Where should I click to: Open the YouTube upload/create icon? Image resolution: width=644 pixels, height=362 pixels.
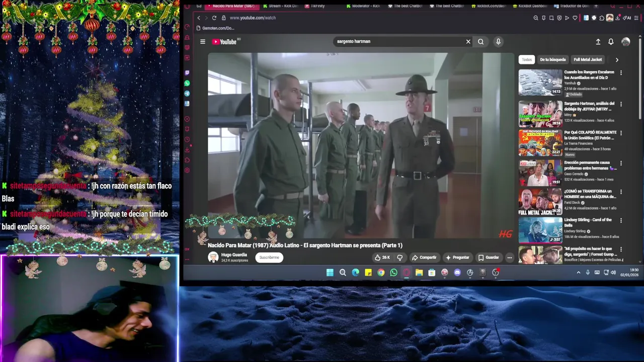598,42
